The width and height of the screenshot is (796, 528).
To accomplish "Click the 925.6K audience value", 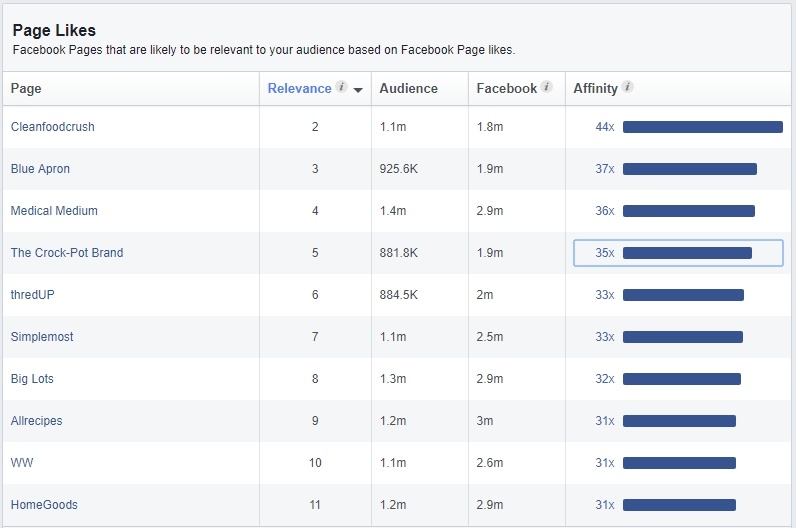I will 399,169.
